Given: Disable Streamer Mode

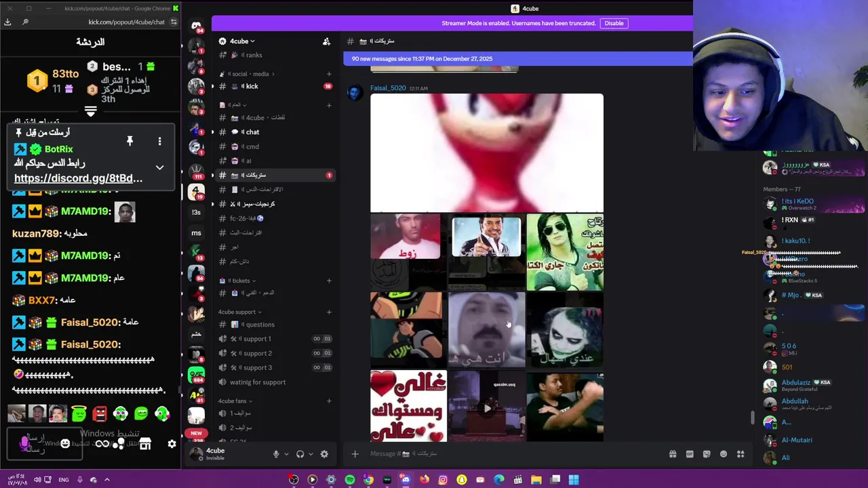Looking at the screenshot, I should pyautogui.click(x=614, y=23).
